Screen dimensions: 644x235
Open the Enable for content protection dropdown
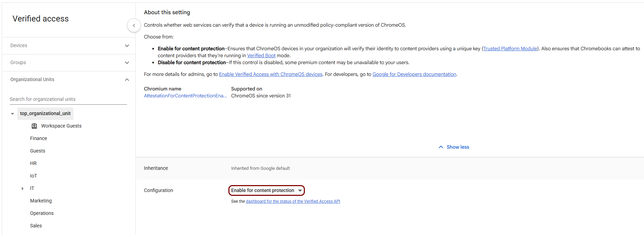coord(266,190)
